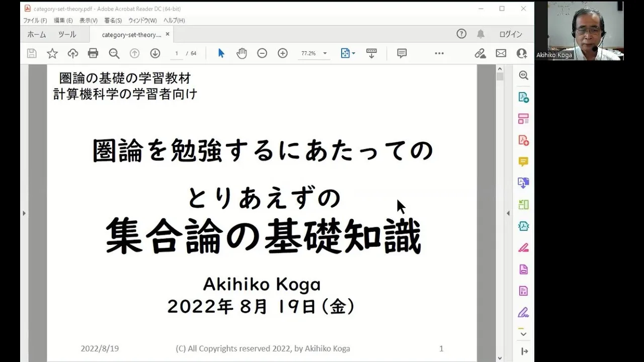Collapse the right tools pane arrow
The height and width of the screenshot is (362, 644).
click(x=508, y=213)
